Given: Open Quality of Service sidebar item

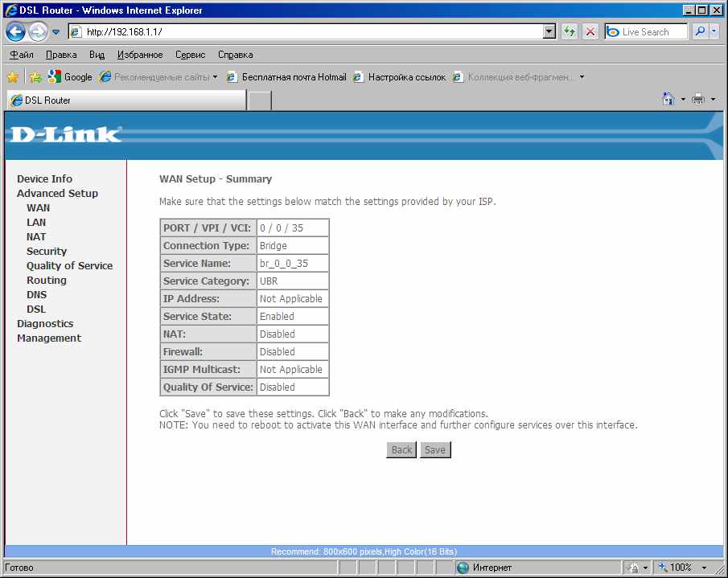Looking at the screenshot, I should pyautogui.click(x=70, y=265).
